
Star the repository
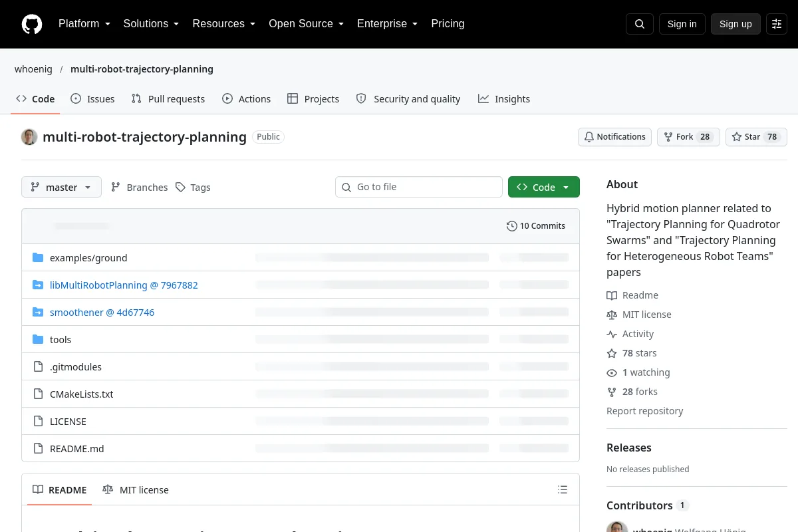pyautogui.click(x=756, y=137)
